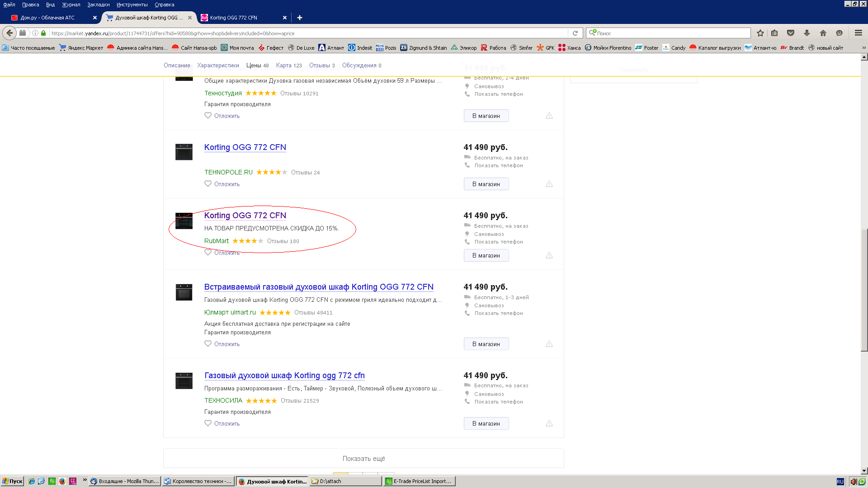Switch to the Характеристики section tab

tap(218, 66)
